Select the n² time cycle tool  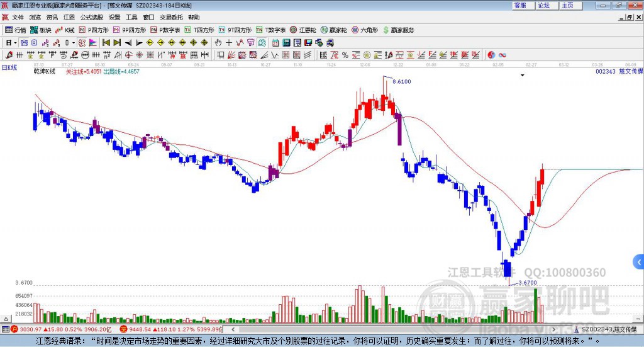click(x=107, y=55)
